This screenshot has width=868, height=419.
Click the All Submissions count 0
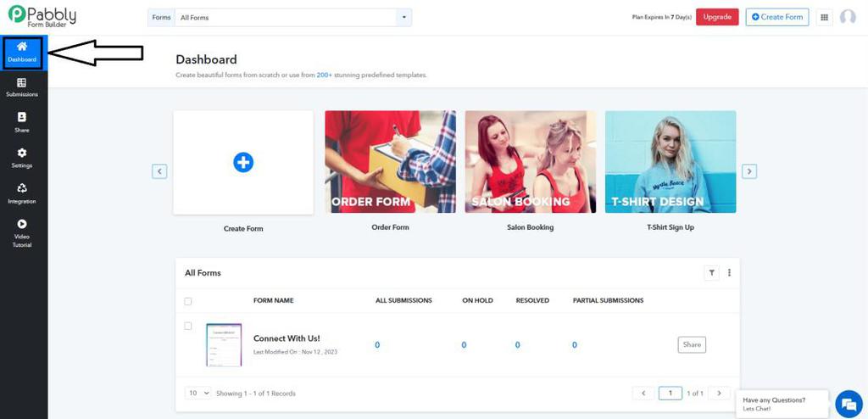tap(377, 344)
